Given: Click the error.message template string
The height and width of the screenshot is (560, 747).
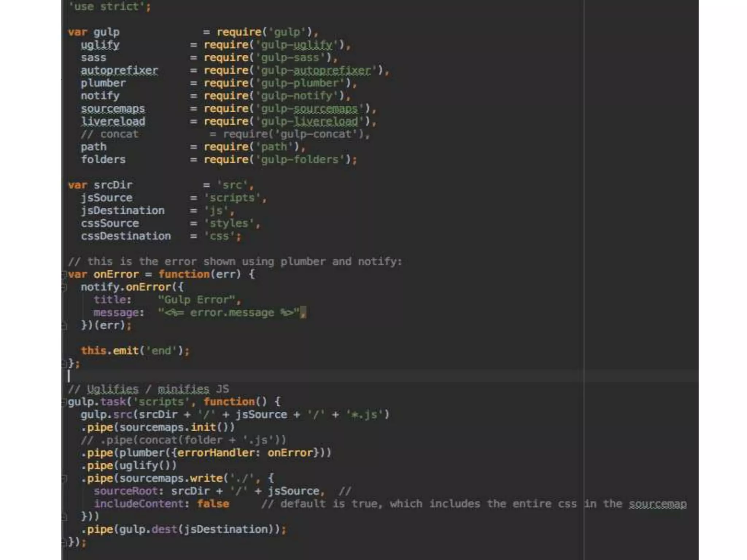Looking at the screenshot, I should pos(229,313).
